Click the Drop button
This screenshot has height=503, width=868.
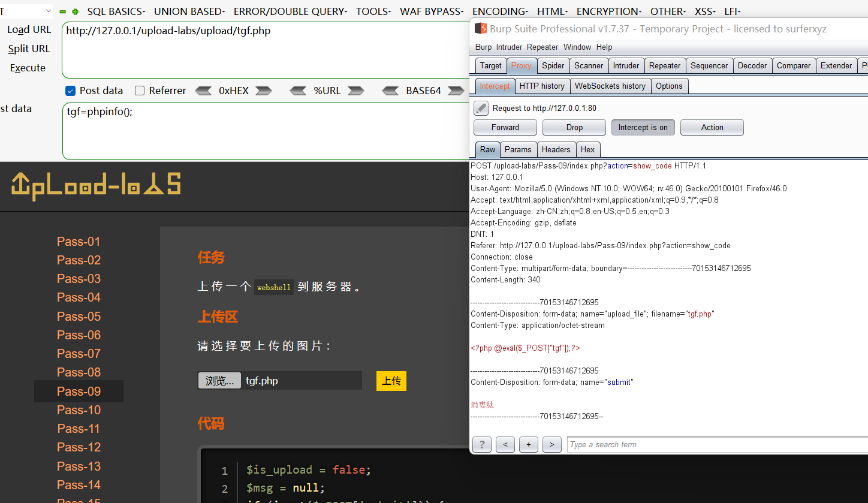[x=574, y=127]
